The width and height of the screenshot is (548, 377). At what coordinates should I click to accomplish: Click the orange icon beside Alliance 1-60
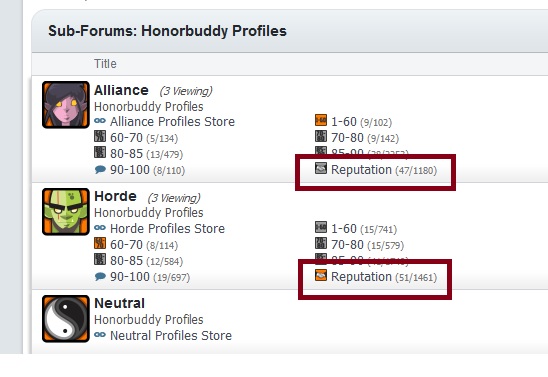[x=321, y=120]
